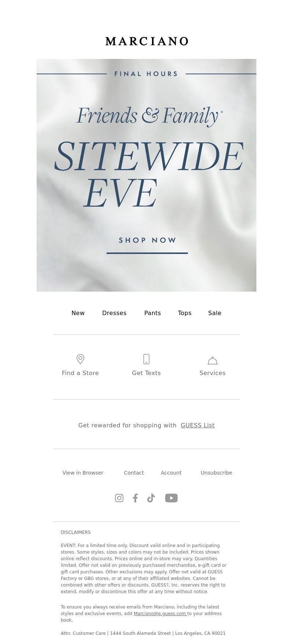The width and height of the screenshot is (293, 644).
Task: Click the MARCIANO logo
Action: [146, 41]
